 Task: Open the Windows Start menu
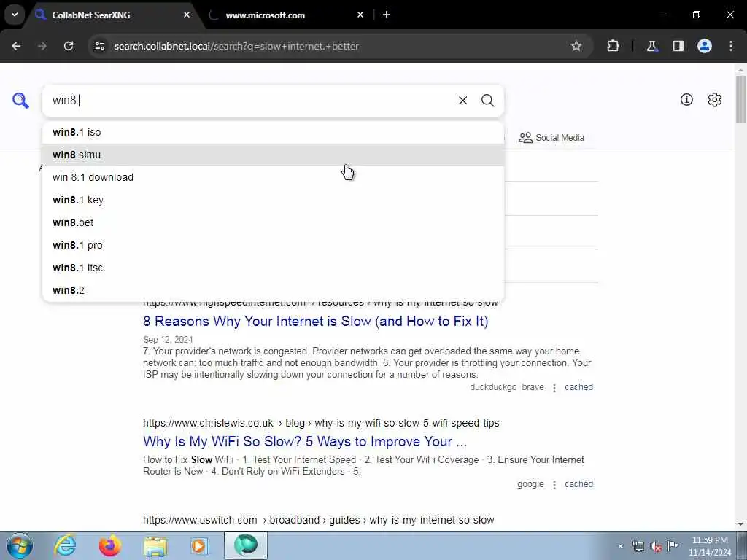click(x=20, y=545)
